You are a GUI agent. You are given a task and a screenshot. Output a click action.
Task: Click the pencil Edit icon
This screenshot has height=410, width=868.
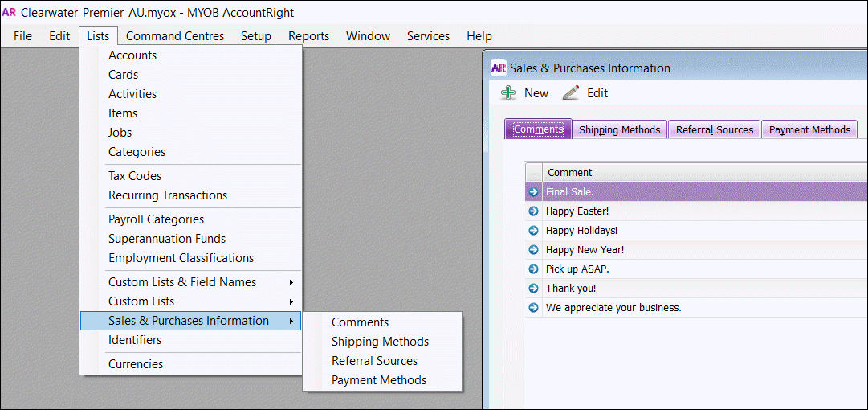571,93
